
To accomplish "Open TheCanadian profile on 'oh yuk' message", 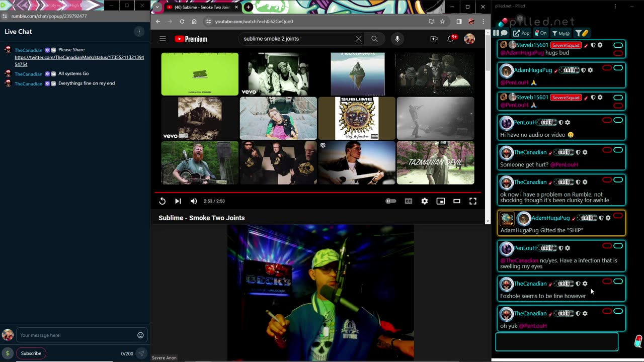I will click(530, 313).
